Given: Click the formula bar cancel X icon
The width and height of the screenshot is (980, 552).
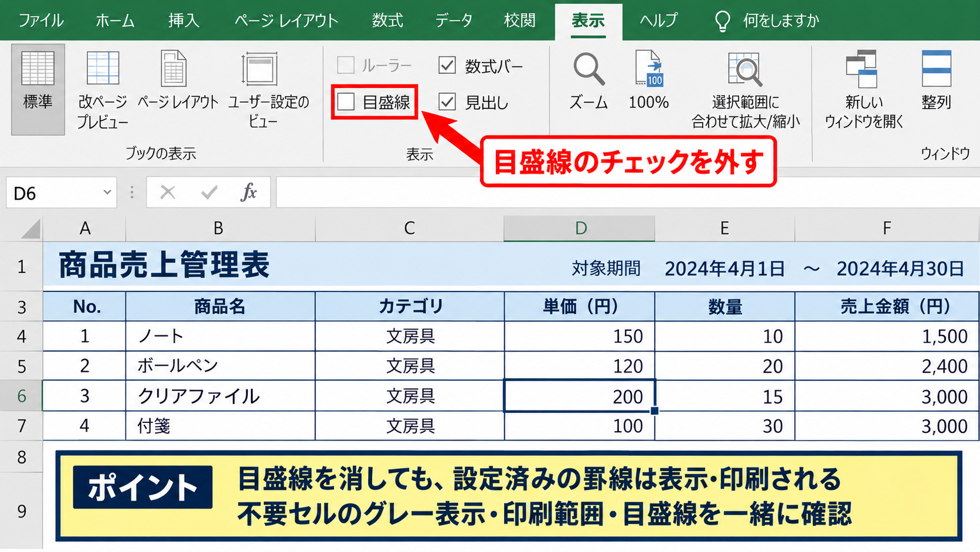Looking at the screenshot, I should [x=168, y=192].
